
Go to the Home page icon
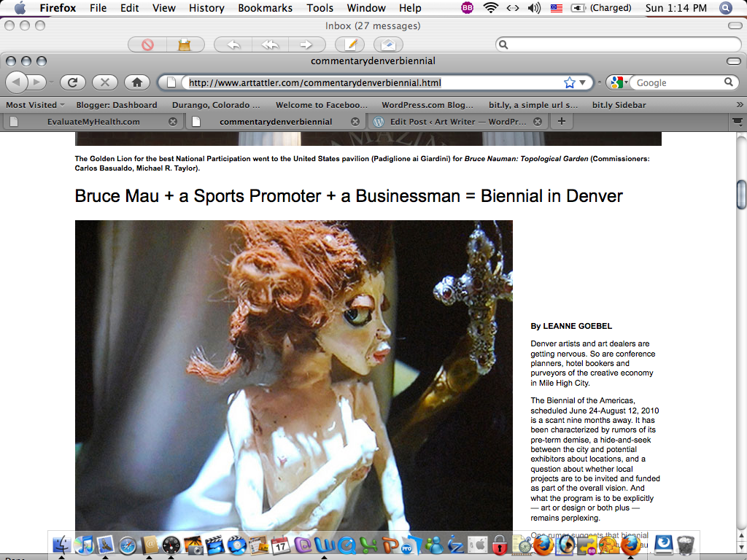[x=136, y=82]
